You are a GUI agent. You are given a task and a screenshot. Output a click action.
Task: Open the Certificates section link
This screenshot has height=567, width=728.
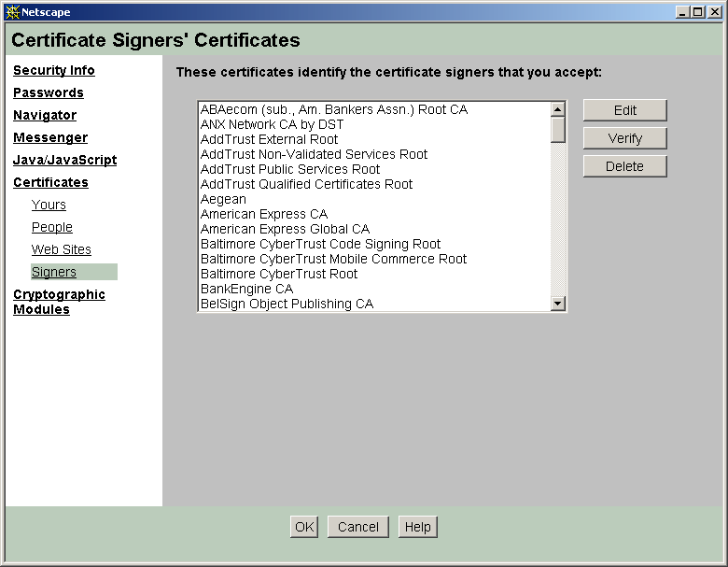(50, 182)
